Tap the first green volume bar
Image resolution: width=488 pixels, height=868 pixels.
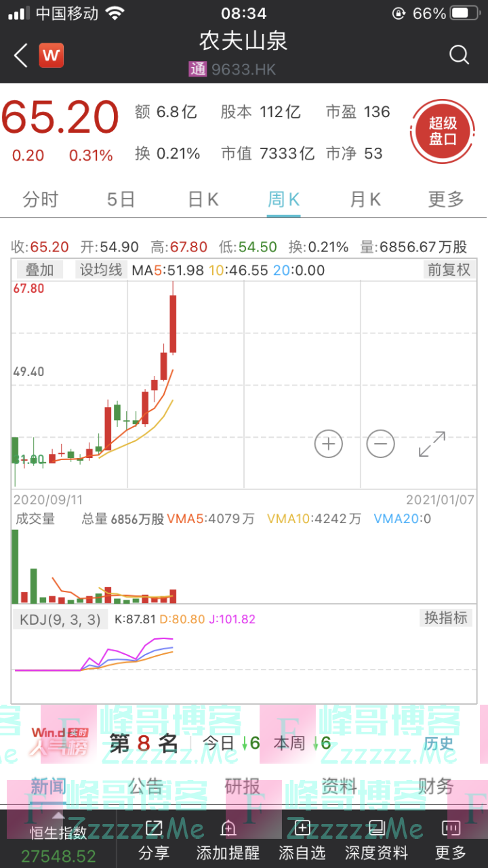click(15, 566)
